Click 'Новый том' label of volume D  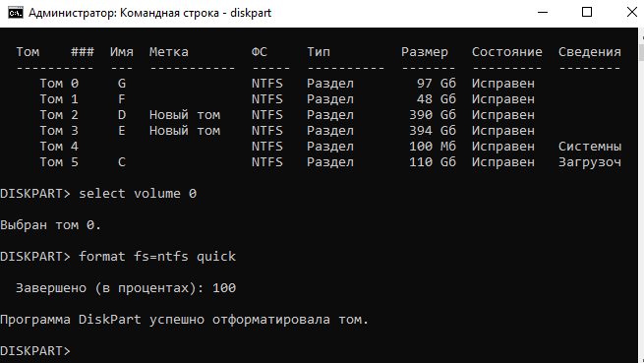click(185, 115)
